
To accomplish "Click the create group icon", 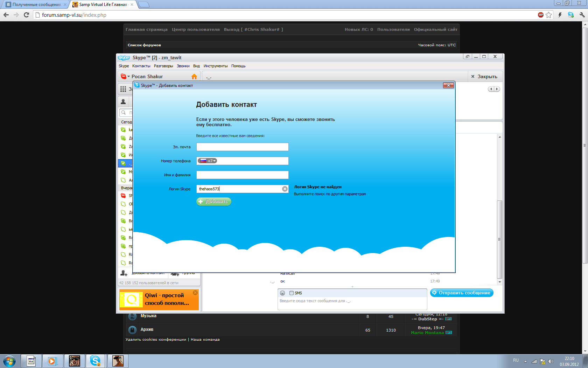I will [x=175, y=274].
